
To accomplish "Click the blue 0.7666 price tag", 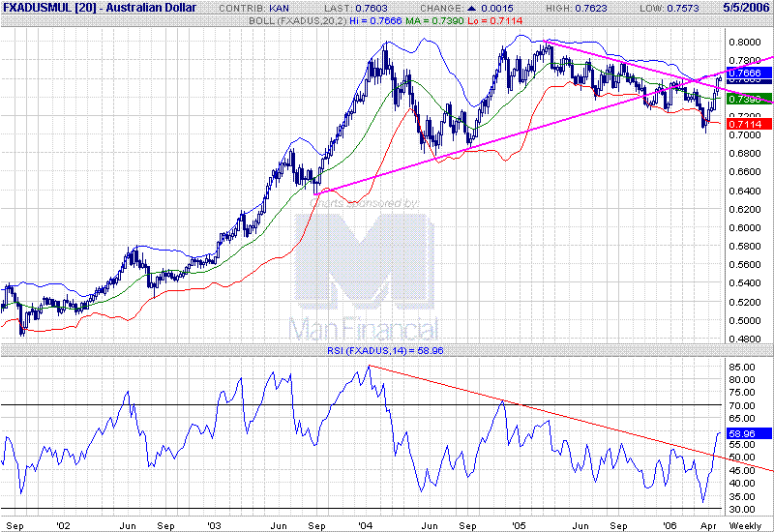I will [749, 73].
